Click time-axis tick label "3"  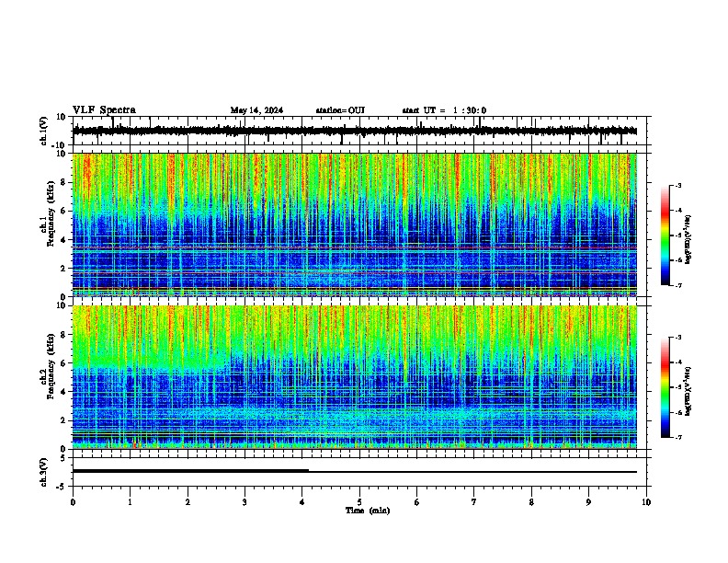pyautogui.click(x=245, y=502)
